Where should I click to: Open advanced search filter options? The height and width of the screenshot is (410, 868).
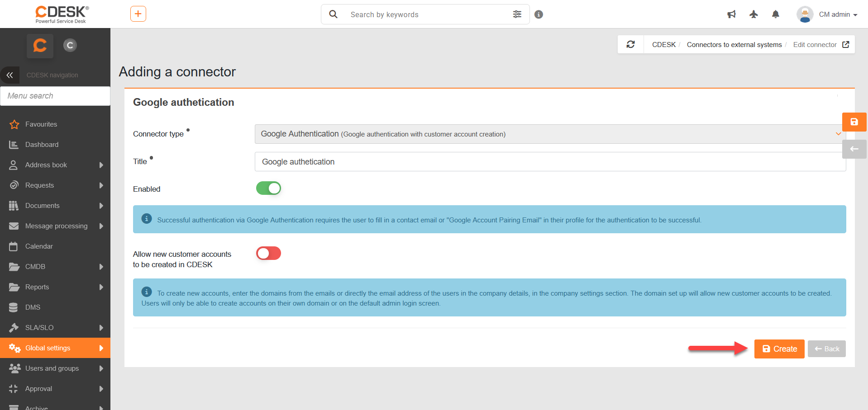(517, 14)
